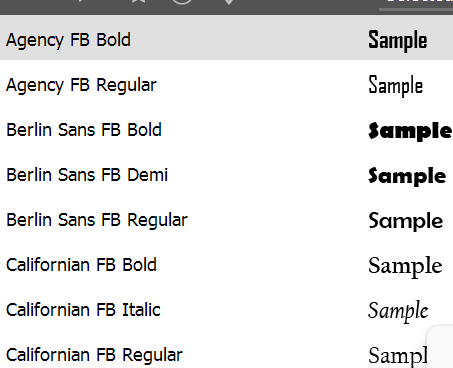
Task: Click the circular filter icon in the header
Action: click(x=182, y=1)
